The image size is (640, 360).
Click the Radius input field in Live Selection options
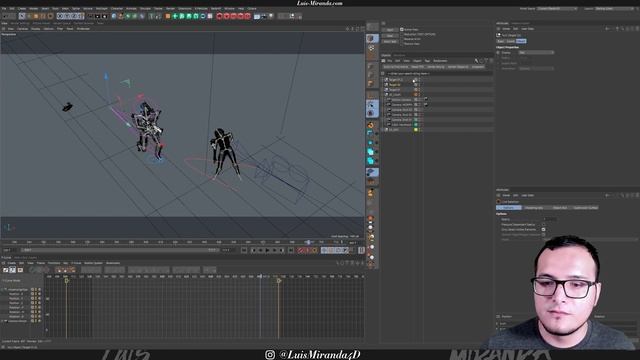[550, 219]
